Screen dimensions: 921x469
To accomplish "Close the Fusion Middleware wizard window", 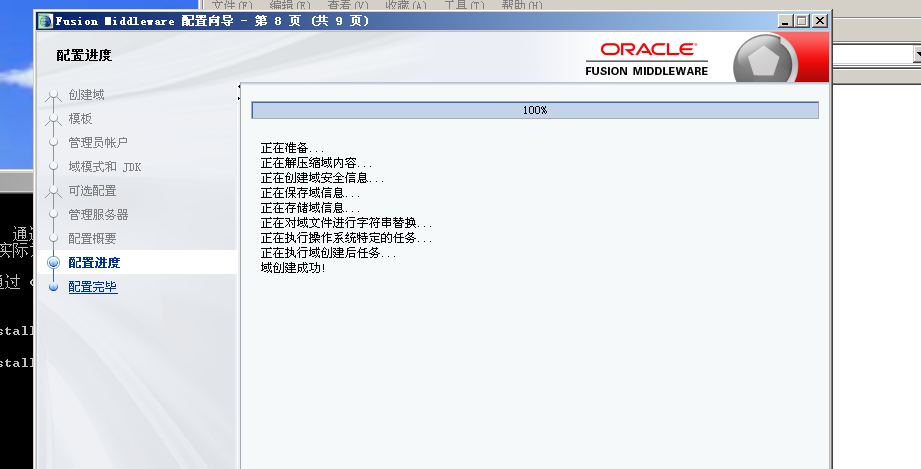I will pyautogui.click(x=820, y=21).
